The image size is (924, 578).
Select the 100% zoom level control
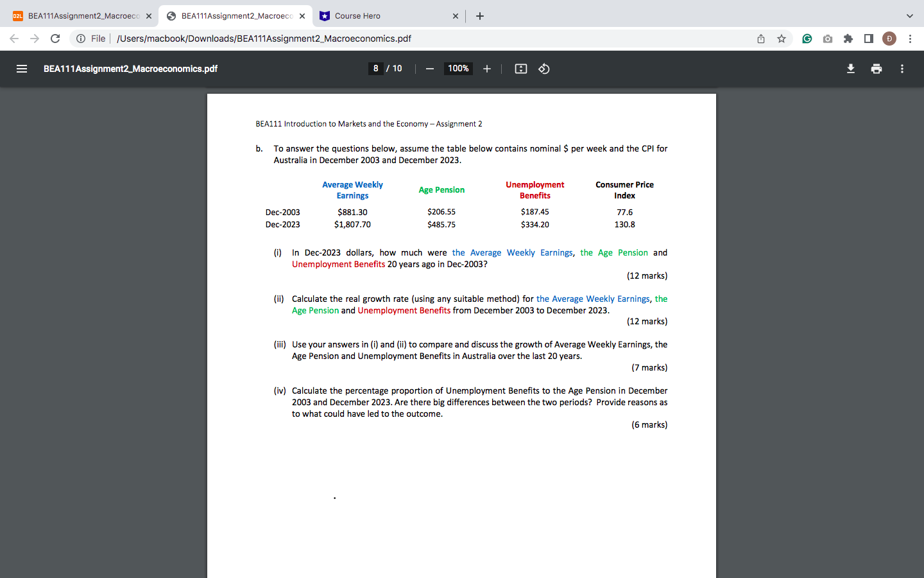(x=458, y=69)
